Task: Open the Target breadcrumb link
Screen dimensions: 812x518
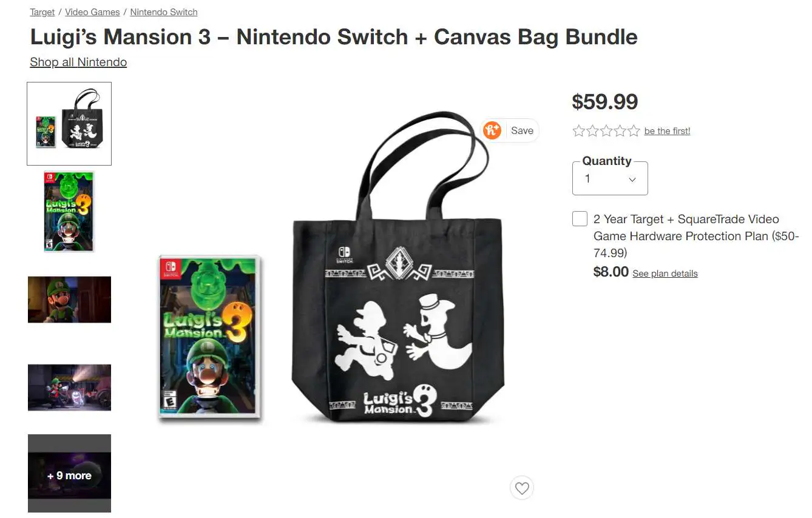Action: 42,12
